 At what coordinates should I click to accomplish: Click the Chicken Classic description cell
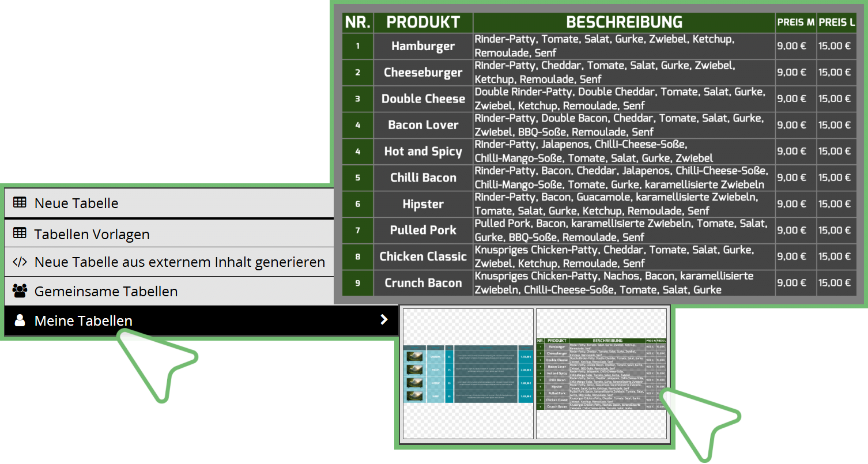click(x=624, y=256)
